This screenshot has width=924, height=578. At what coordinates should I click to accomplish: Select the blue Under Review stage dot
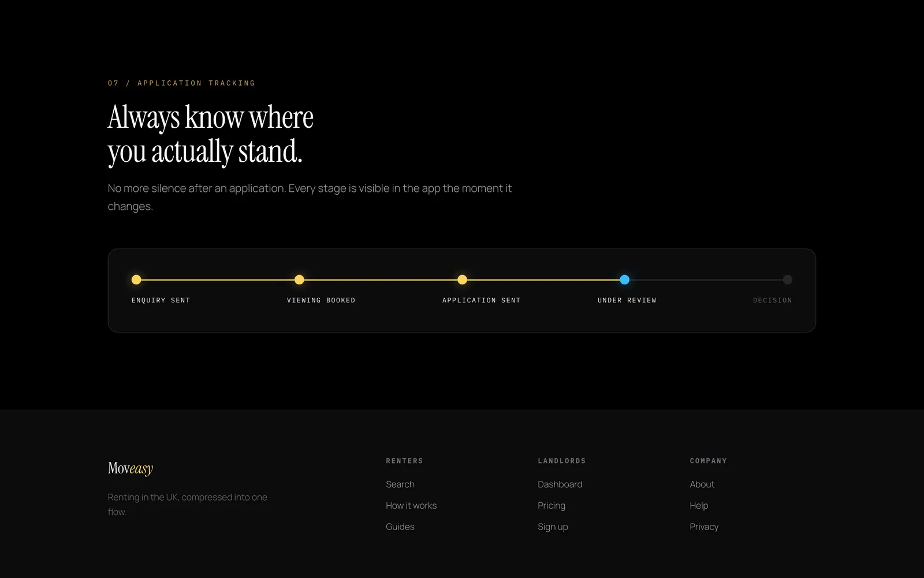[x=625, y=280]
